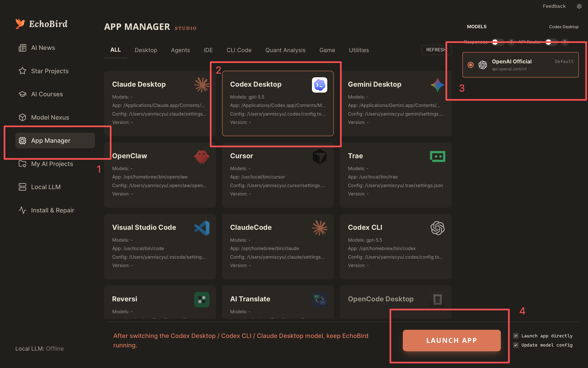Select the Codex CLI card title
Viewport: 588px width, 368px height.
click(x=365, y=227)
